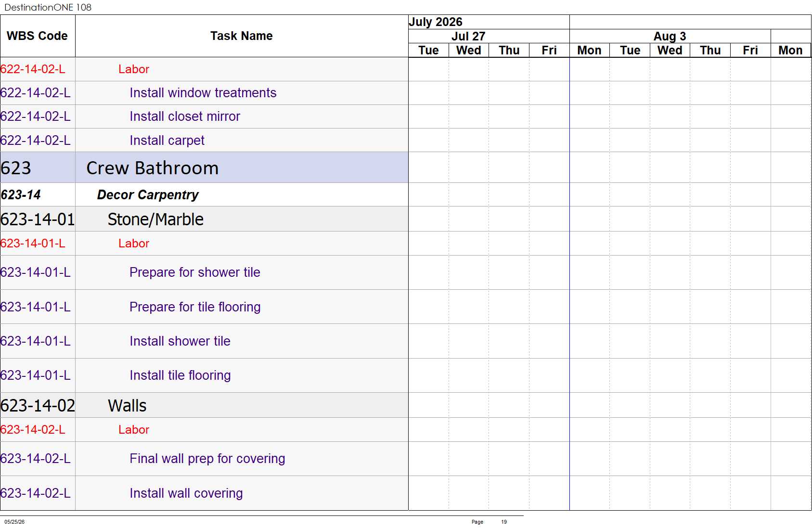Click the WBS code beside Install window treatments
The width and height of the screenshot is (812, 528).
tap(36, 93)
